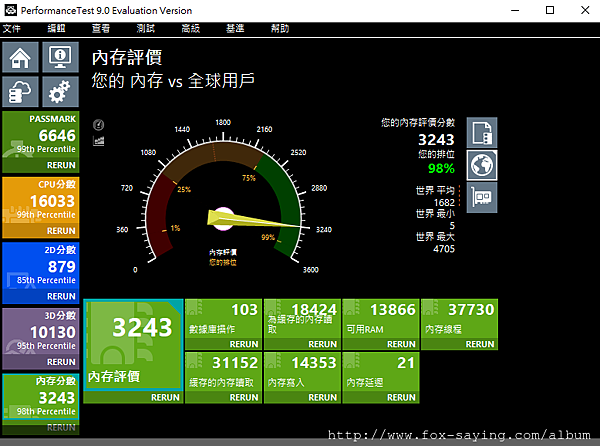Open the 查看 menu
600x446 pixels.
click(x=101, y=29)
